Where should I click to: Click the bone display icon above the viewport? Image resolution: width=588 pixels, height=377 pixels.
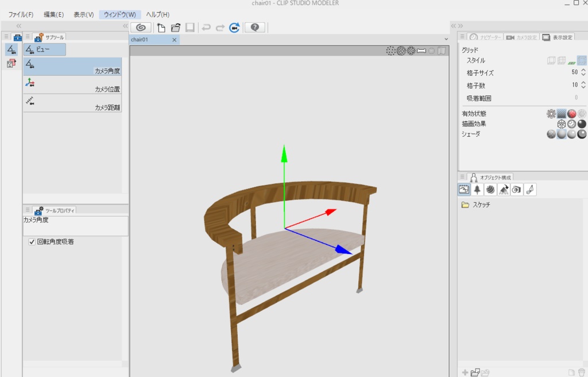click(x=421, y=51)
